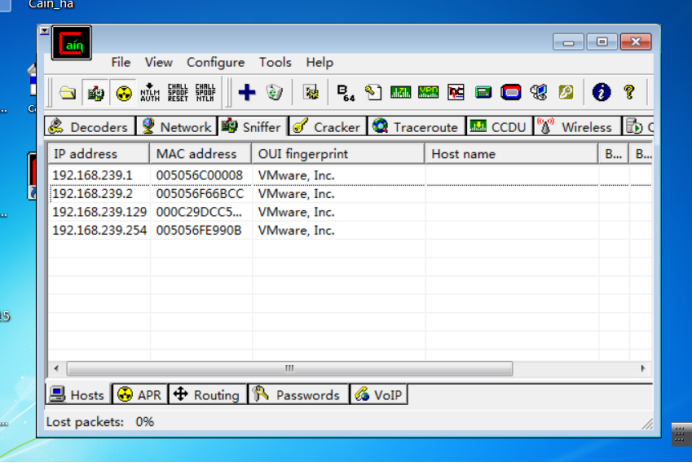This screenshot has width=692, height=463.
Task: Click the green chip calculator icon
Action: [x=483, y=92]
